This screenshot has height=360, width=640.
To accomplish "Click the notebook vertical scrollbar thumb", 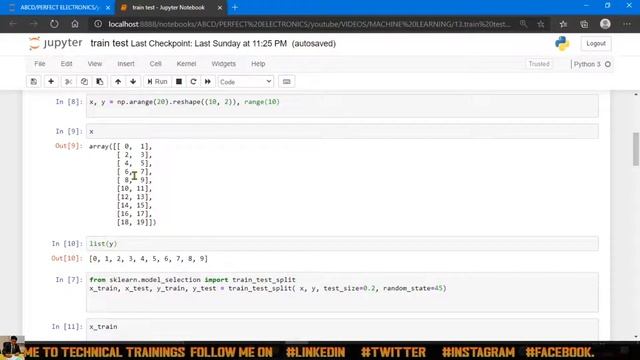I will pyautogui.click(x=636, y=149).
